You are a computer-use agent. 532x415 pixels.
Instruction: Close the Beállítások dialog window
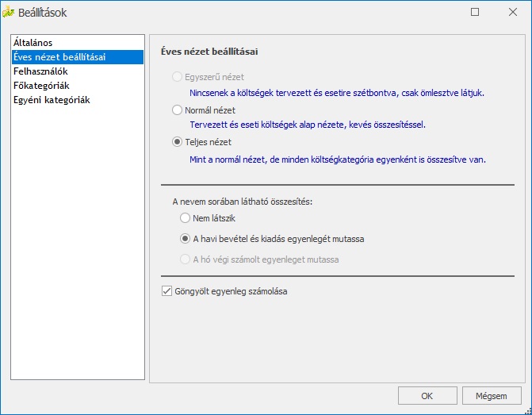click(x=511, y=12)
